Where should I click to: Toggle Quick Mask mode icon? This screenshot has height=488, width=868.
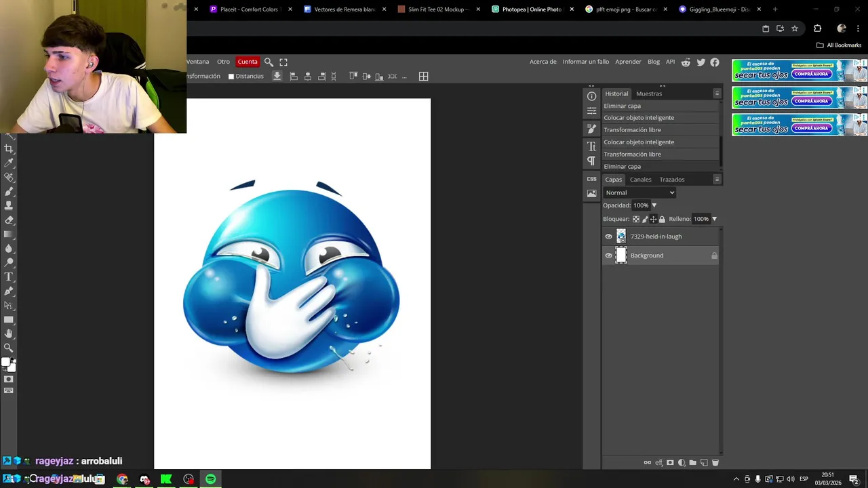pos(9,379)
